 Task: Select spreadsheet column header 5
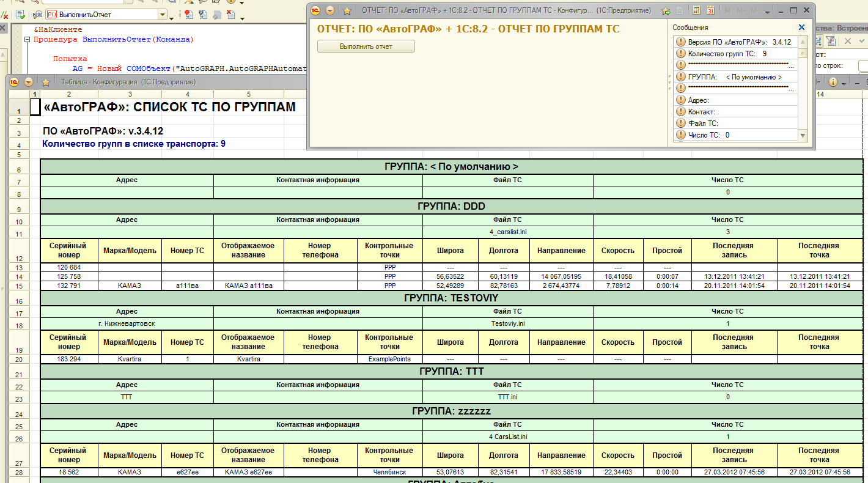tap(249, 94)
